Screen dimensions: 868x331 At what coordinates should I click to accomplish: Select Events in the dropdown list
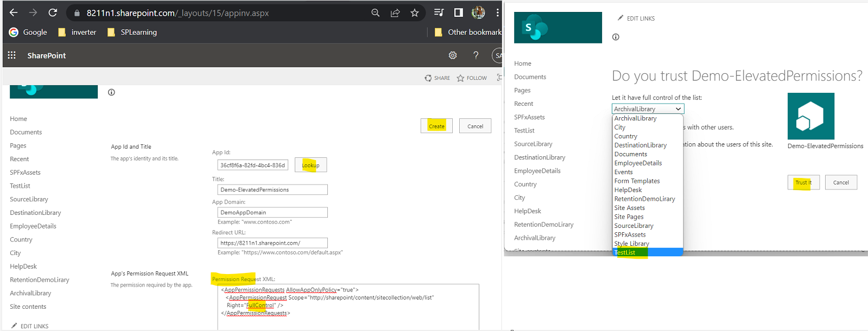click(x=648, y=172)
